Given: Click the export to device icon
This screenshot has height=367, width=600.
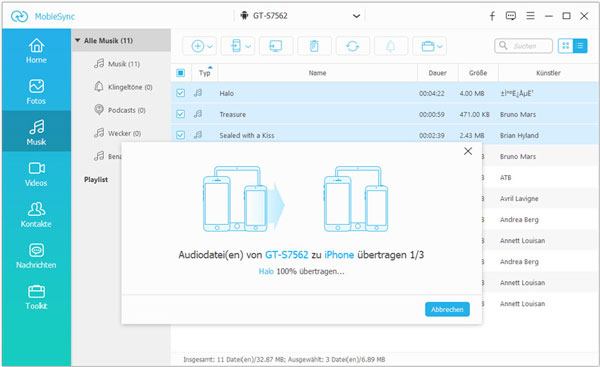Looking at the screenshot, I should (x=236, y=46).
